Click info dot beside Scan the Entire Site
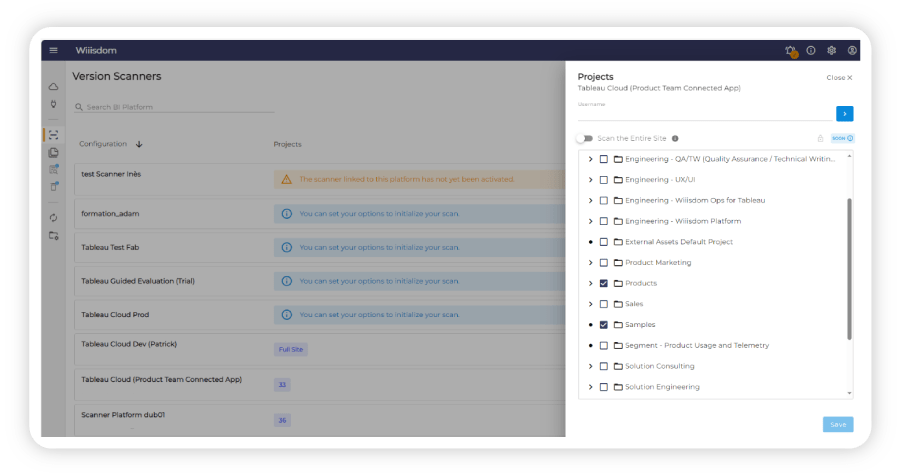This screenshot has width=900, height=474. tap(676, 138)
